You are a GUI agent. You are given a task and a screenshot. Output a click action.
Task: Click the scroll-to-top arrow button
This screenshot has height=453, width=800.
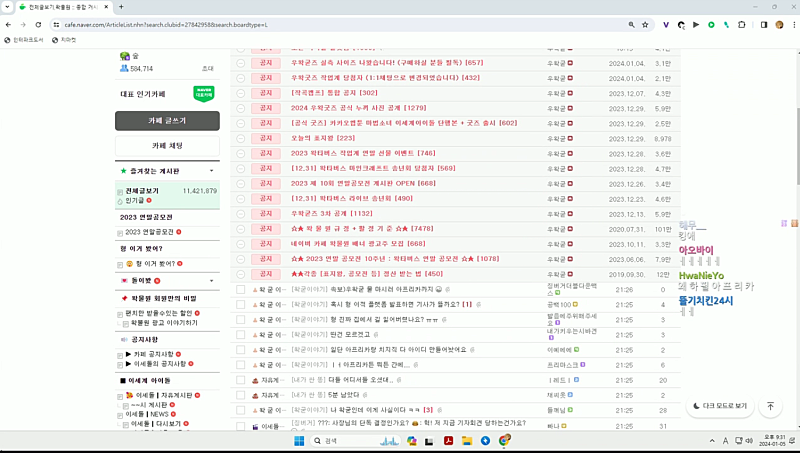click(770, 407)
